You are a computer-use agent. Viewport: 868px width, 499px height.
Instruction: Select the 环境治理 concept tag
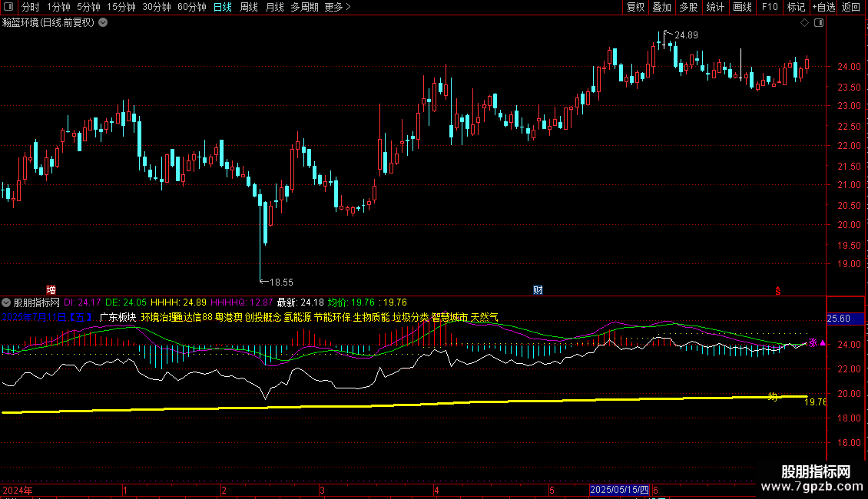[x=159, y=318]
